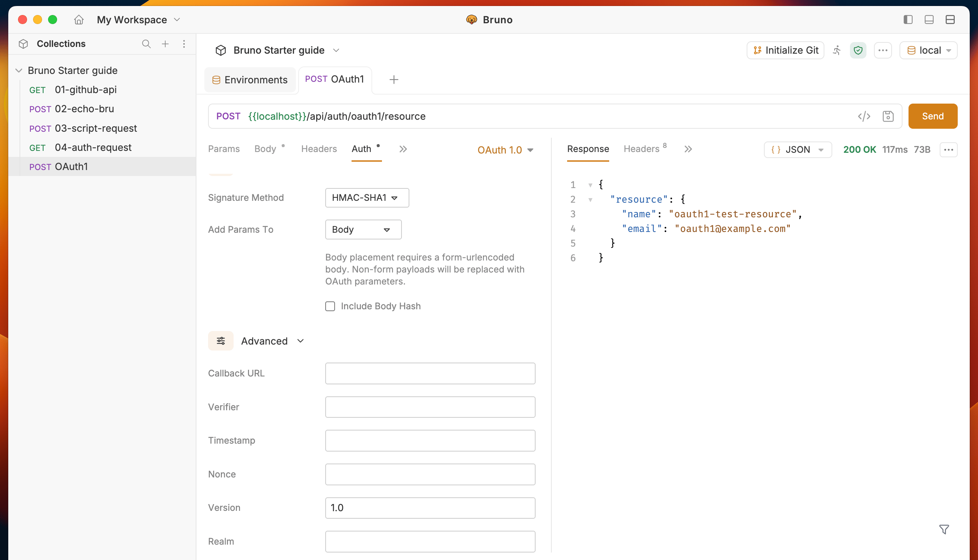This screenshot has height=560, width=978.
Task: Toggle the bottom panel layout icon
Action: 929,20
